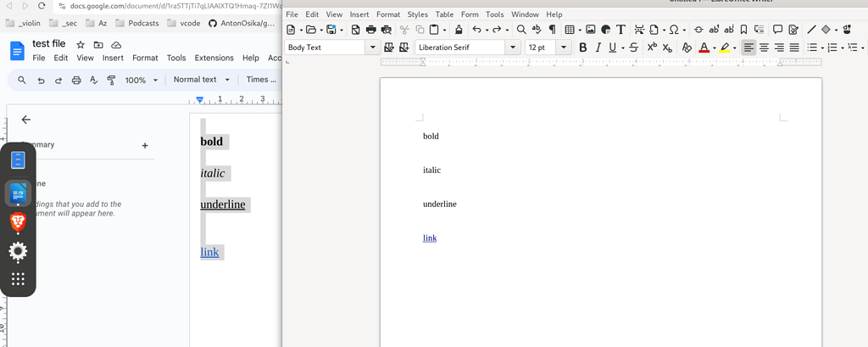Open Styles menu in LibreOffice Writer

[x=417, y=14]
